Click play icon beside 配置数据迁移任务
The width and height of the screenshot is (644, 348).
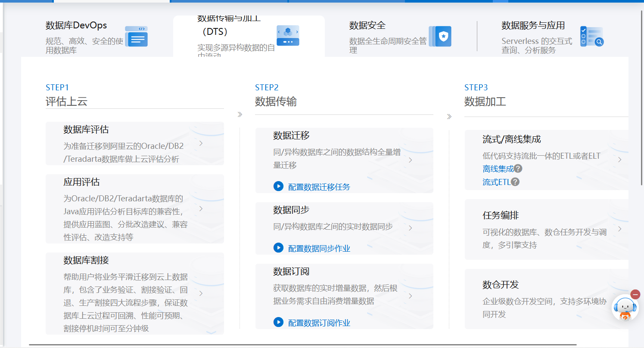[x=278, y=186]
